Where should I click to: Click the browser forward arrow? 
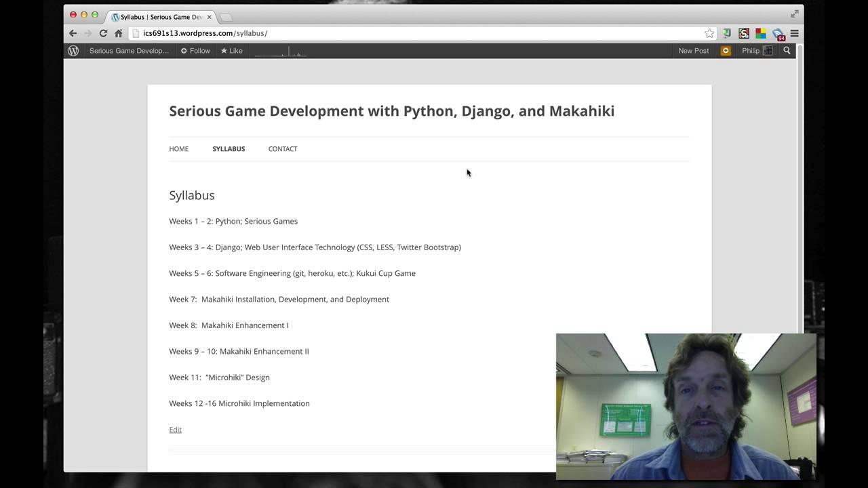[88, 33]
